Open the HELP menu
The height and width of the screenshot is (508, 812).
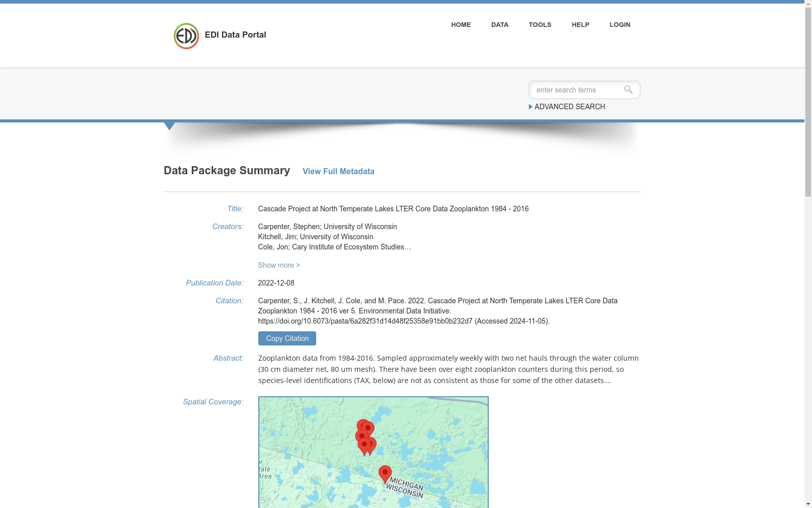pos(581,24)
